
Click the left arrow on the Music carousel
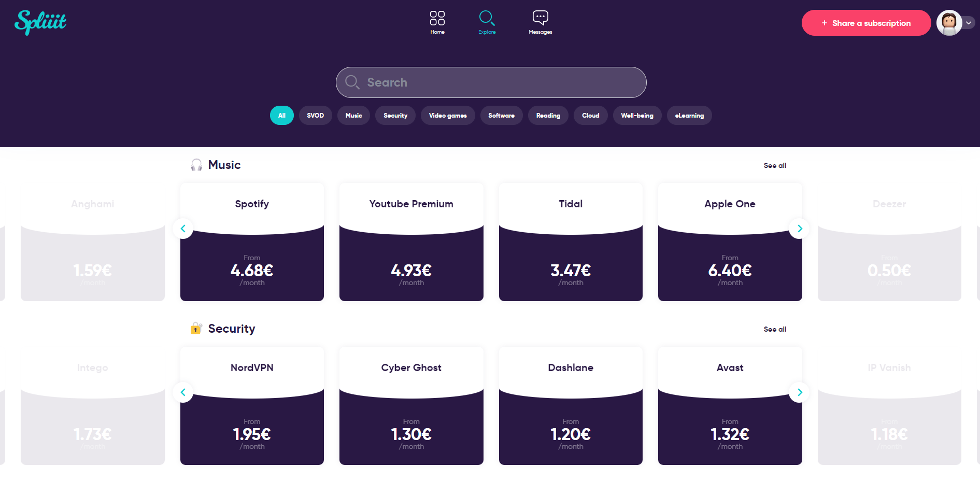(183, 229)
